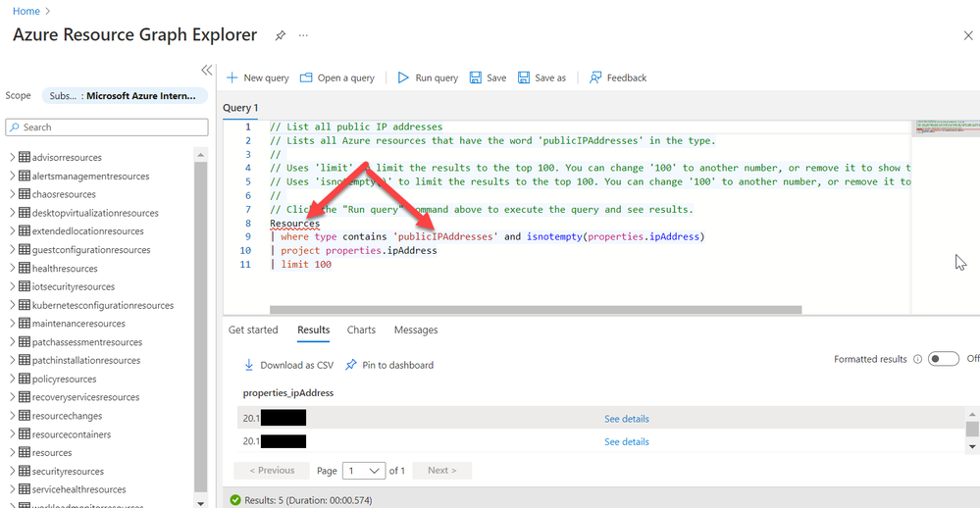Collapse the left pane with double chevron
The width and height of the screenshot is (980, 508).
coord(206,70)
